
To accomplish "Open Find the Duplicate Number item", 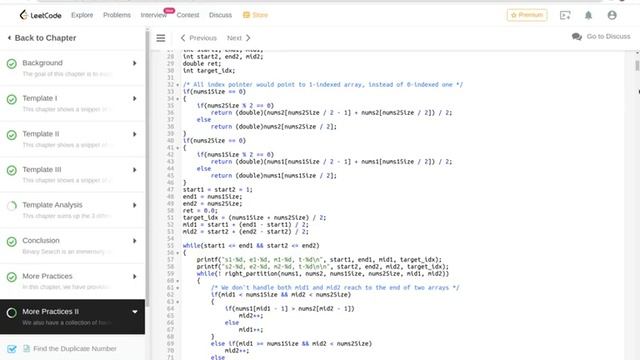I will click(x=75, y=349).
